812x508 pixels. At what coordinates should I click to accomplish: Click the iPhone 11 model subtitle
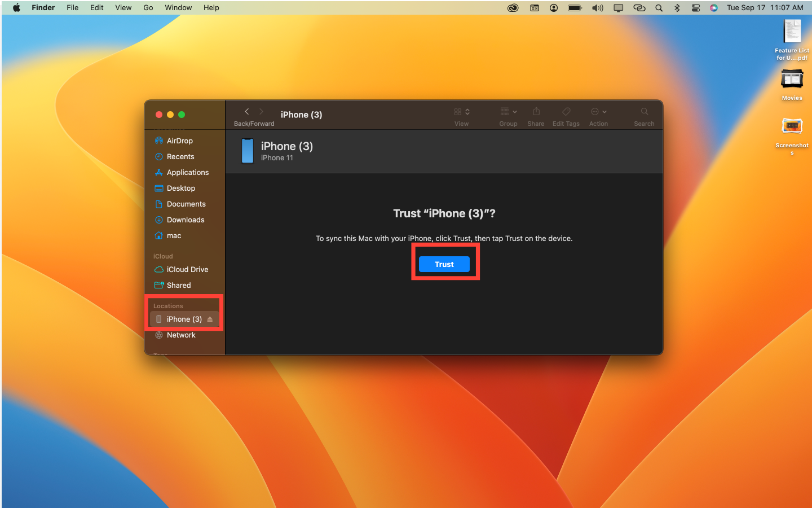277,158
